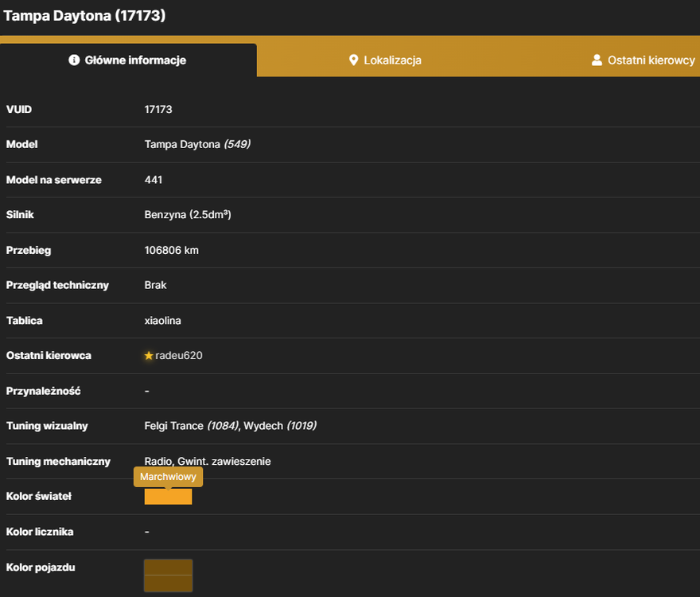Click the user icon beside Ostatni kierowcy

[597, 60]
